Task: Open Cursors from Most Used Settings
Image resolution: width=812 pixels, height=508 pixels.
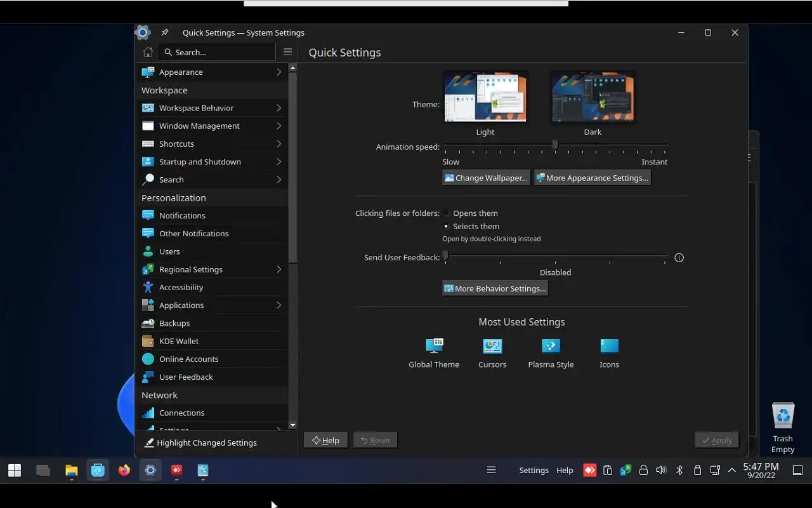Action: click(x=492, y=352)
